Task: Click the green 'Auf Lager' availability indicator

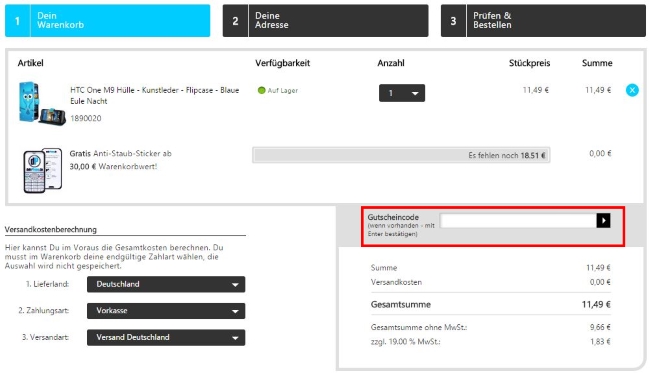Action: coord(278,90)
